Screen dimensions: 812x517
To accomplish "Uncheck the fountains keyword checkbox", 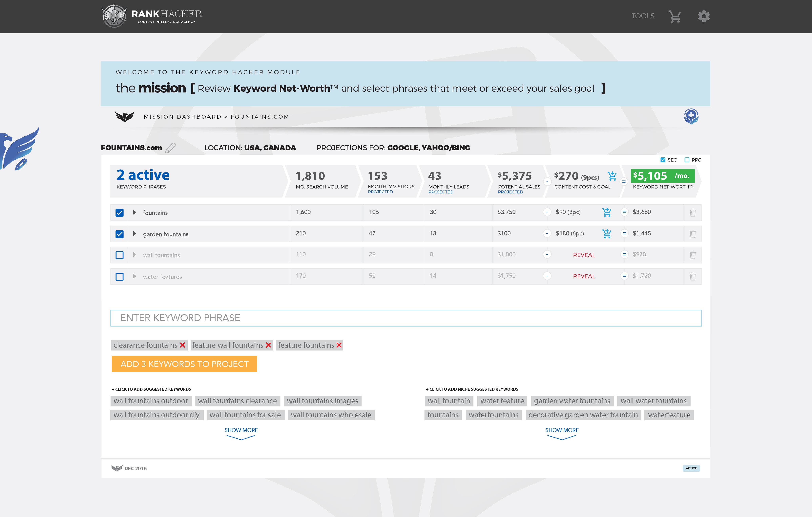I will (x=119, y=213).
